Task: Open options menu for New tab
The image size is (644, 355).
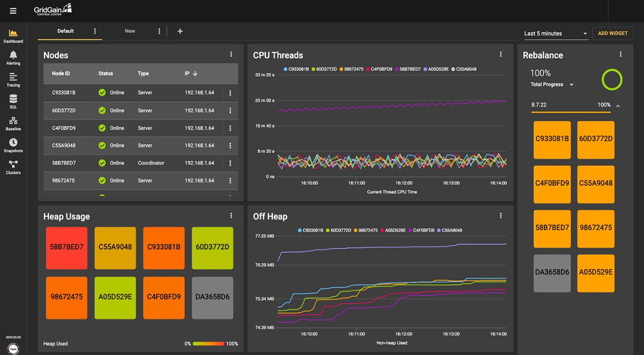Action: (159, 31)
